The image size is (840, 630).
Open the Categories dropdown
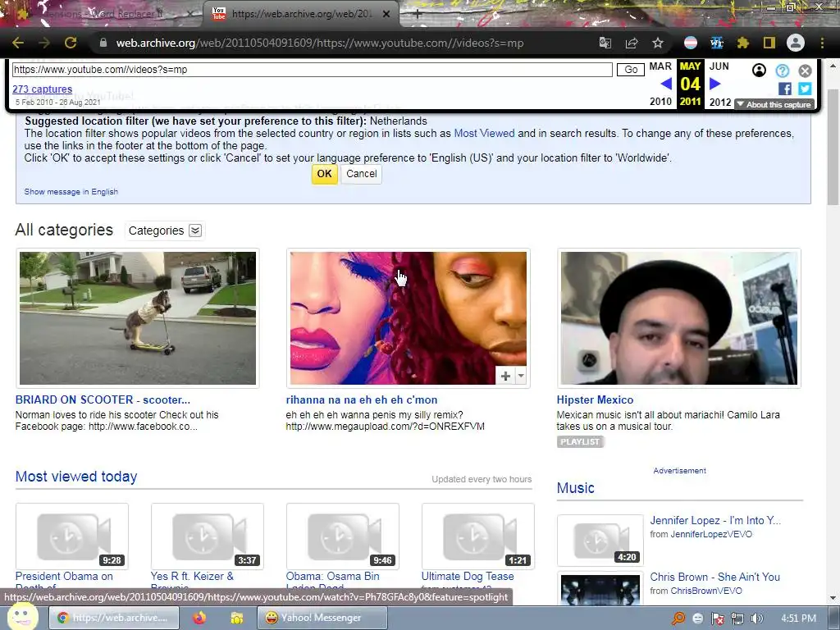[x=165, y=231]
